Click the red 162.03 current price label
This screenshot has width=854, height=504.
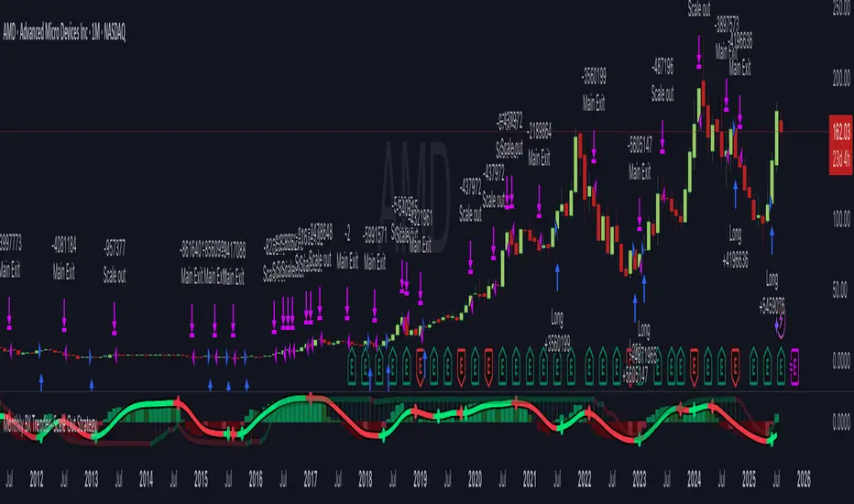pyautogui.click(x=841, y=131)
